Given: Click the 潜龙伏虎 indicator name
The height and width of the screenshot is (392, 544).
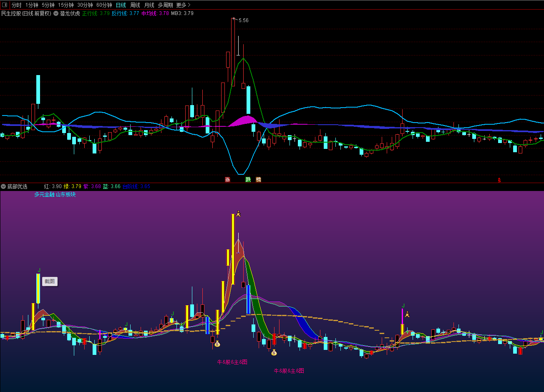Looking at the screenshot, I should 70,13.
